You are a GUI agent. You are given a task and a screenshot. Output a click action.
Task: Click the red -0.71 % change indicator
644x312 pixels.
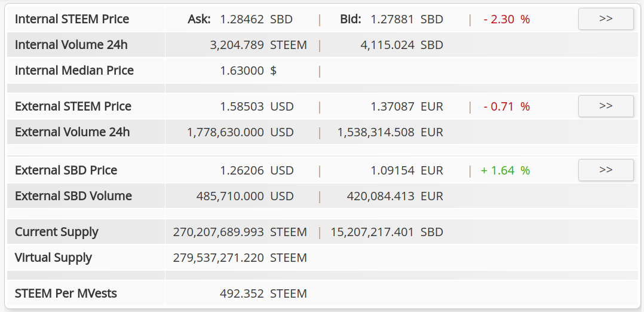507,106
